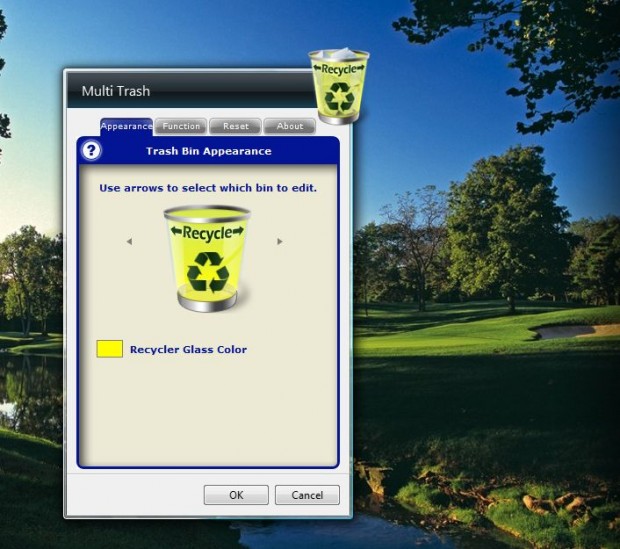
Task: Click the Trash Bin Appearance heading
Action: coord(209,151)
